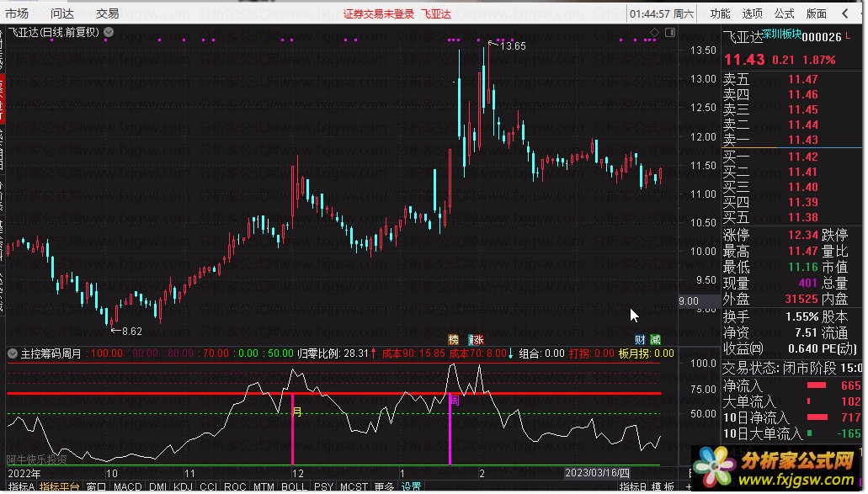Screen dimensions: 868x494
Task: Open the 交易 menu
Action: coord(108,13)
